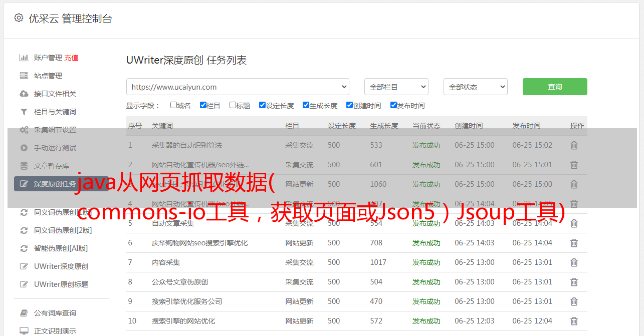
Task: Click the edit icon for UWriter原创标题
Action: coord(24,284)
